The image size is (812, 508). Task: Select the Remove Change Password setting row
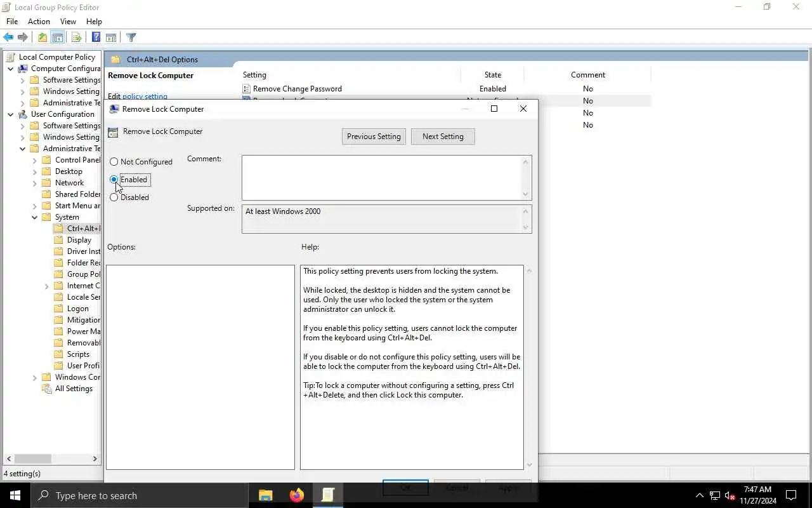[446, 89]
